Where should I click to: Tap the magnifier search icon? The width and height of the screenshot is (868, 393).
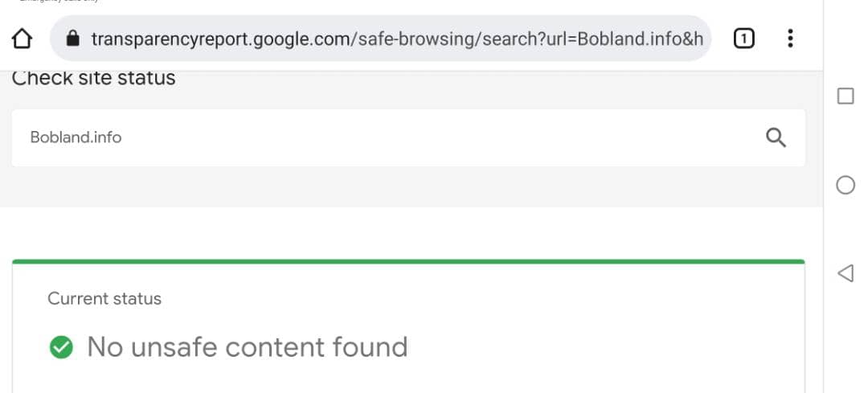coord(776,137)
